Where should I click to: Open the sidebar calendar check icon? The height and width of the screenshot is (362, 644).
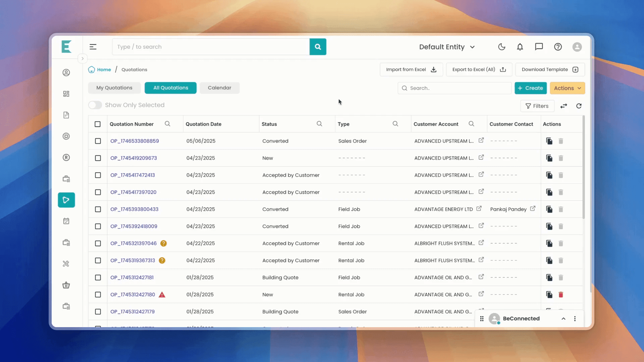[x=66, y=221]
